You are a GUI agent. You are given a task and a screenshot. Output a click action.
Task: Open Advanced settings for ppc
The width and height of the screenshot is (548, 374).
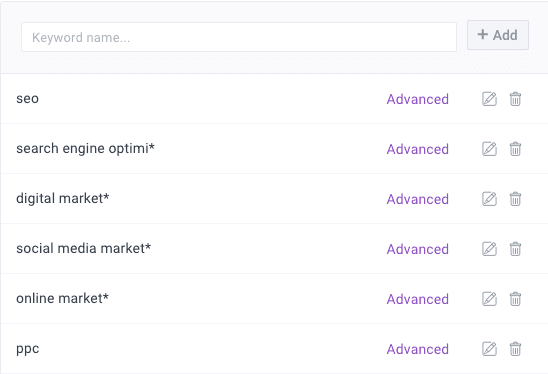click(x=418, y=349)
